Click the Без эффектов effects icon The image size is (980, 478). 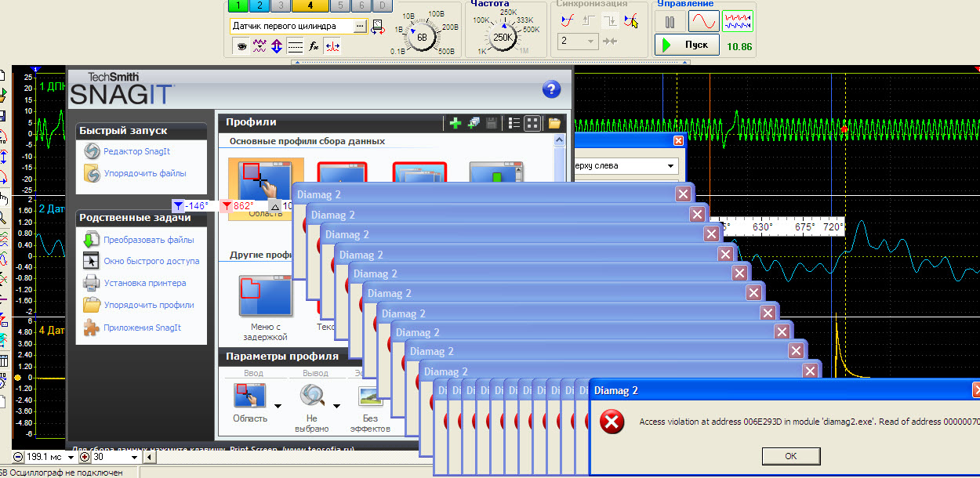369,397
